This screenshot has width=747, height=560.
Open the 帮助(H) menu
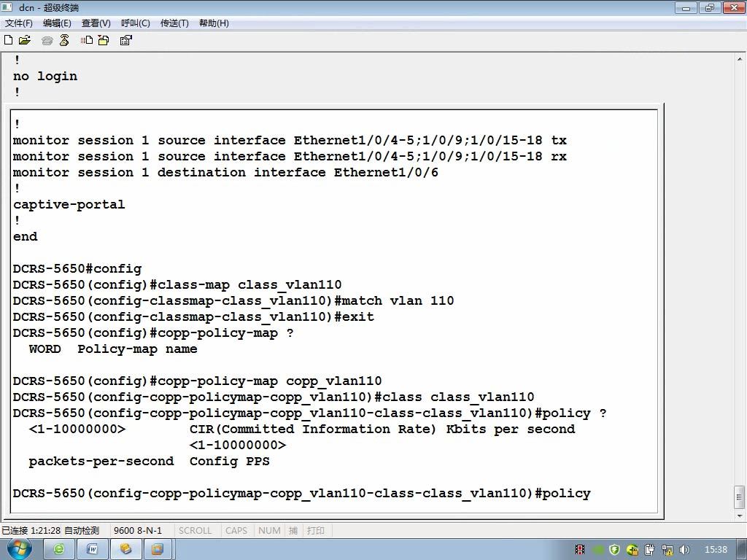(x=214, y=23)
